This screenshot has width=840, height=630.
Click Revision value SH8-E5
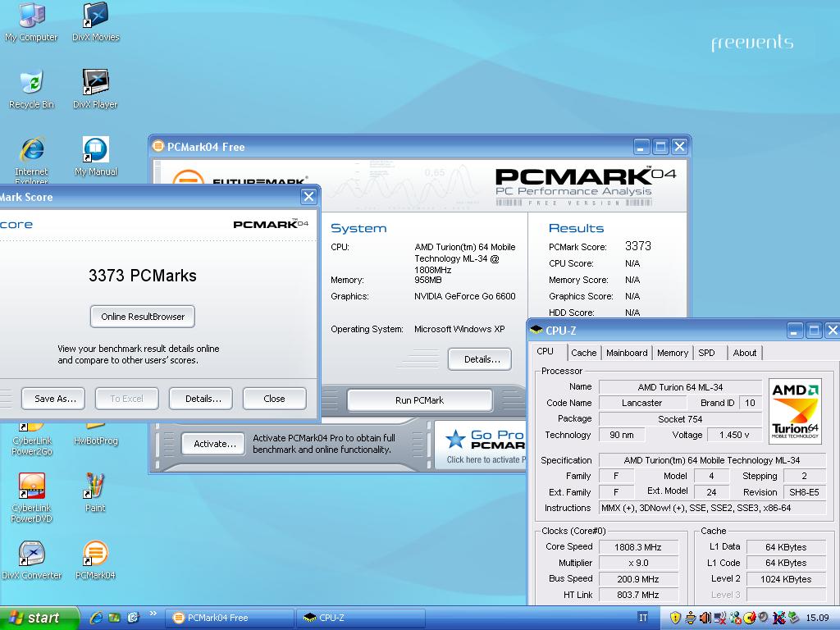tap(804, 492)
